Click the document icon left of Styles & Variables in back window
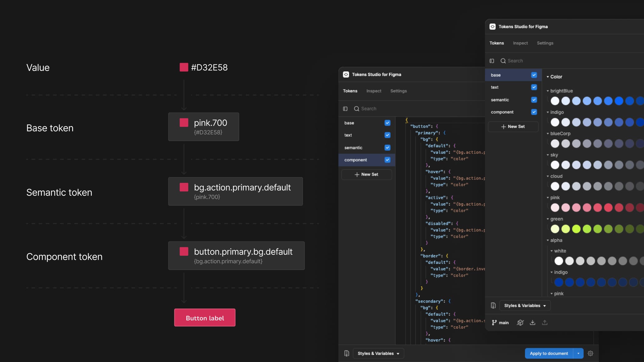Viewport: 644px width, 362px height. 347,353
